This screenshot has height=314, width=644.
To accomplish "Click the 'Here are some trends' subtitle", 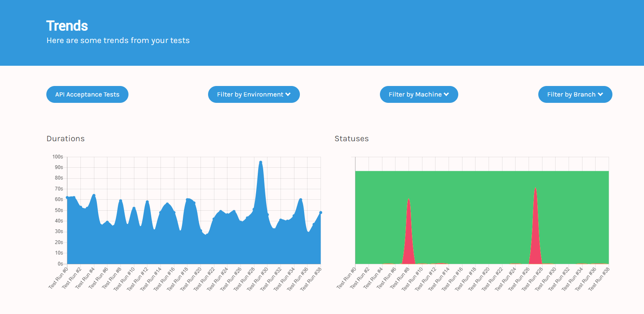I will tap(118, 40).
